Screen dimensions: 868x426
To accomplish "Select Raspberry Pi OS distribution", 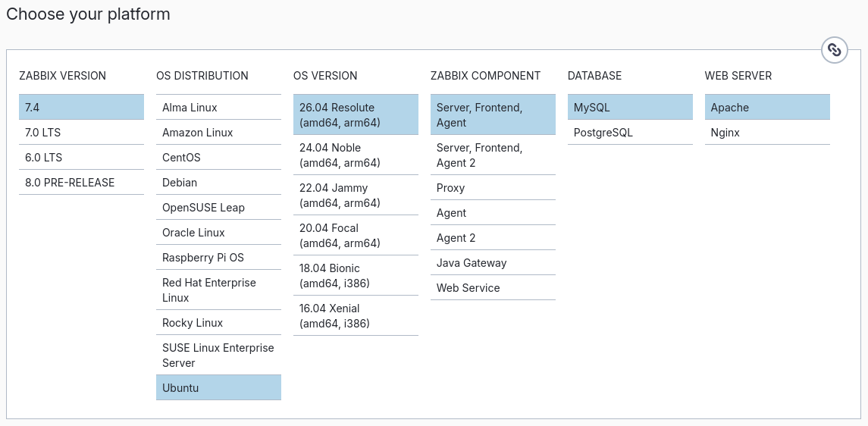I will (x=218, y=257).
